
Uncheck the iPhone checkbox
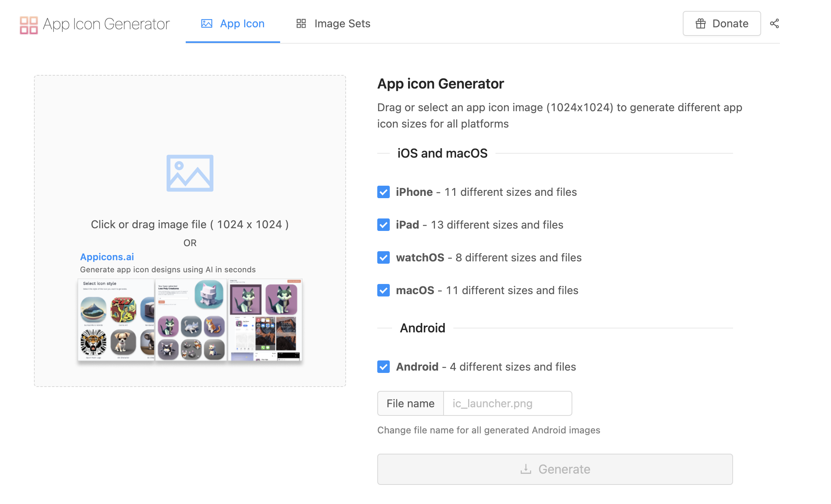384,192
